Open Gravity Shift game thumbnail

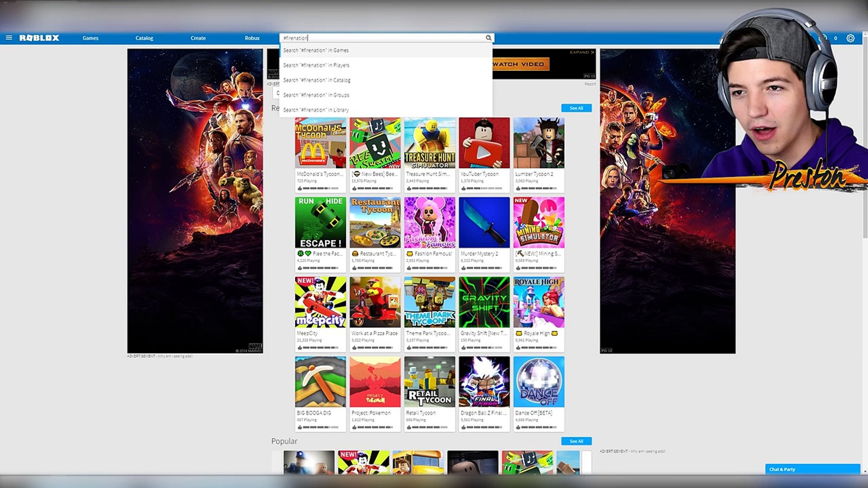pos(484,302)
